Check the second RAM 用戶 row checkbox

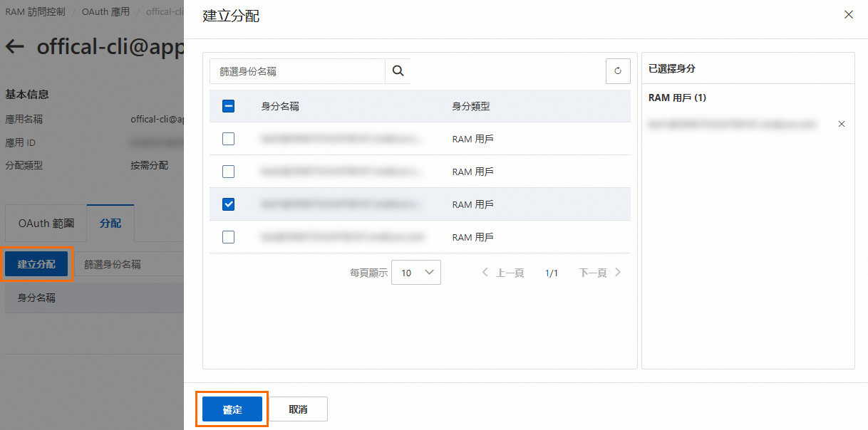click(x=228, y=172)
